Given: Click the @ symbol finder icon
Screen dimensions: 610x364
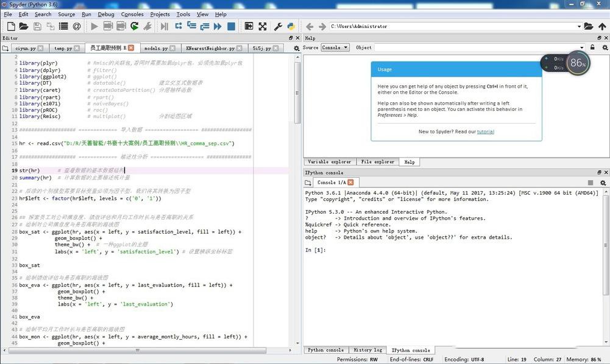Looking at the screenshot, I should 77,26.
